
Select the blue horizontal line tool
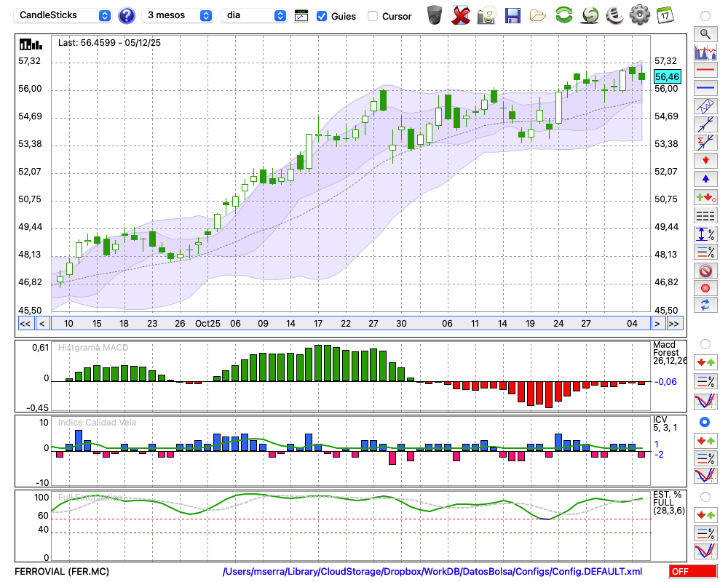(x=705, y=88)
